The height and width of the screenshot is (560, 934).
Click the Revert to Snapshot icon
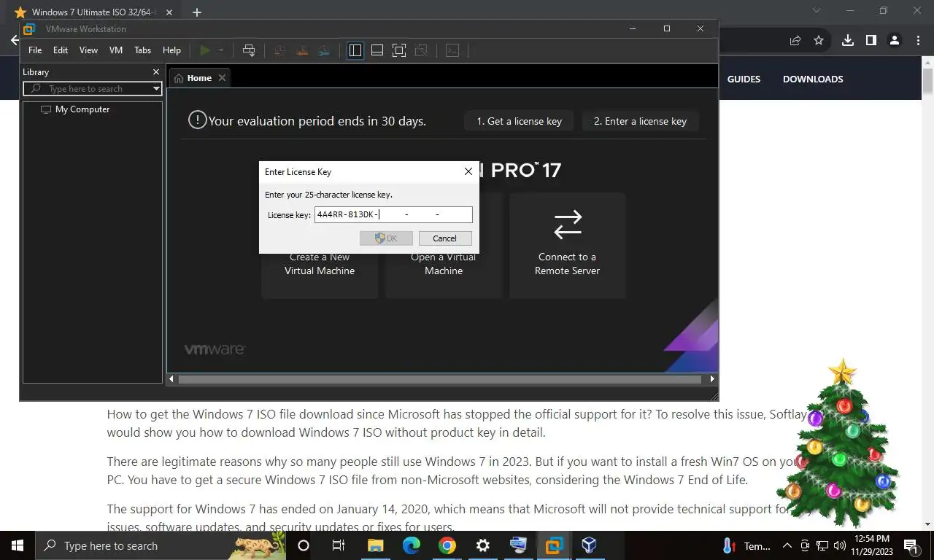[301, 50]
